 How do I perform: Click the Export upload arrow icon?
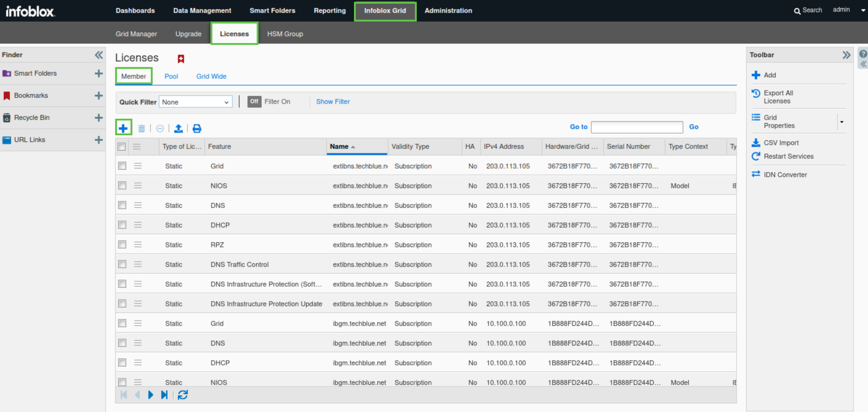(178, 128)
